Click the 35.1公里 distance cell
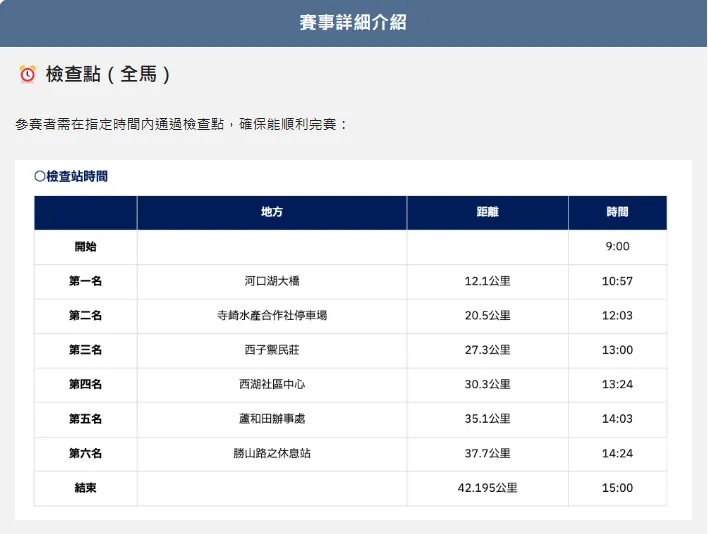Image resolution: width=708 pixels, height=534 pixels. [488, 419]
